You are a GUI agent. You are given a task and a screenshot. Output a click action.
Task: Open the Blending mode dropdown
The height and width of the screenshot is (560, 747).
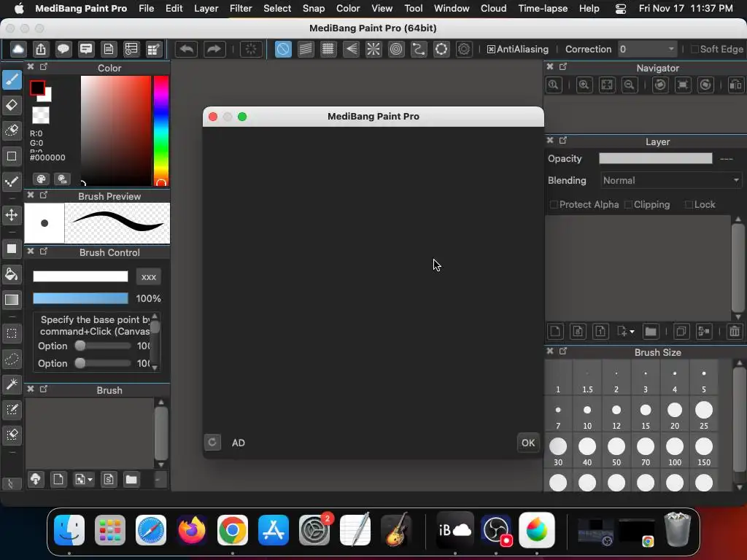pos(671,181)
